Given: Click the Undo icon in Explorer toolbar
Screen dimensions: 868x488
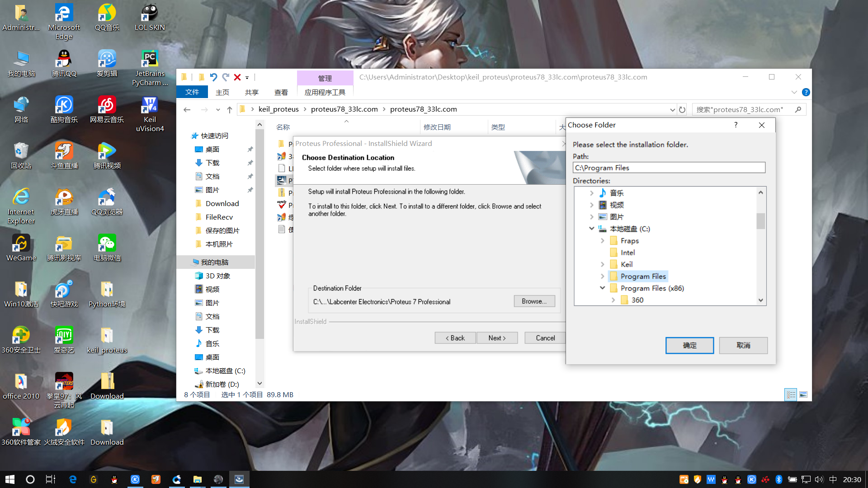Looking at the screenshot, I should pyautogui.click(x=213, y=77).
